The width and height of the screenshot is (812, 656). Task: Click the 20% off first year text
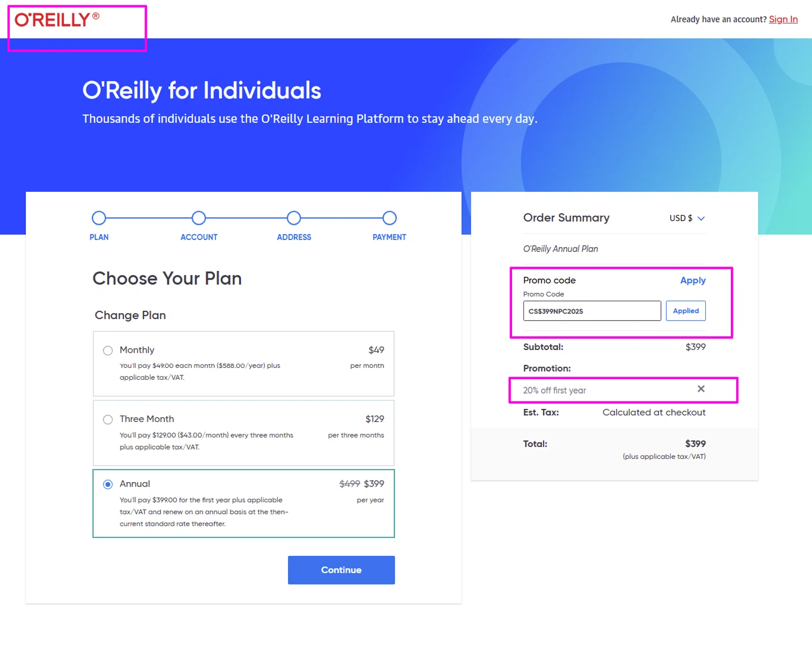click(x=554, y=391)
